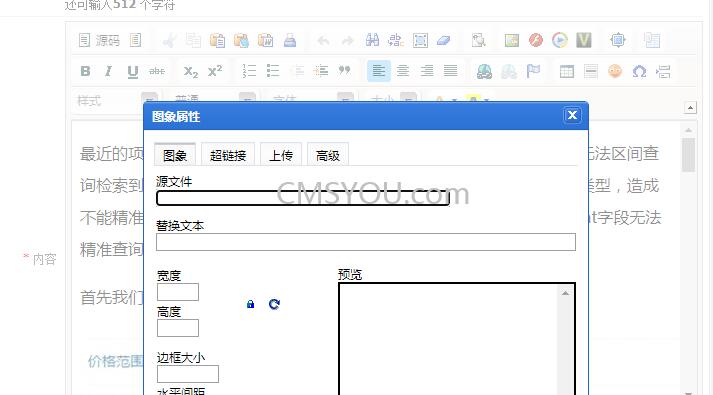Image resolution: width=713 pixels, height=395 pixels.
Task: Increase indent with the indent icon
Action: tap(321, 71)
